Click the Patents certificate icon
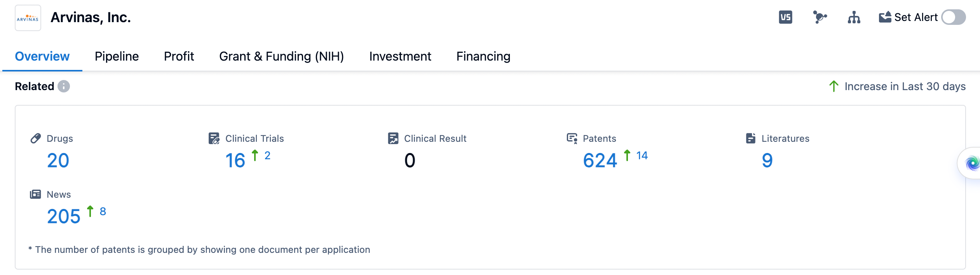The height and width of the screenshot is (275, 980). 572,138
